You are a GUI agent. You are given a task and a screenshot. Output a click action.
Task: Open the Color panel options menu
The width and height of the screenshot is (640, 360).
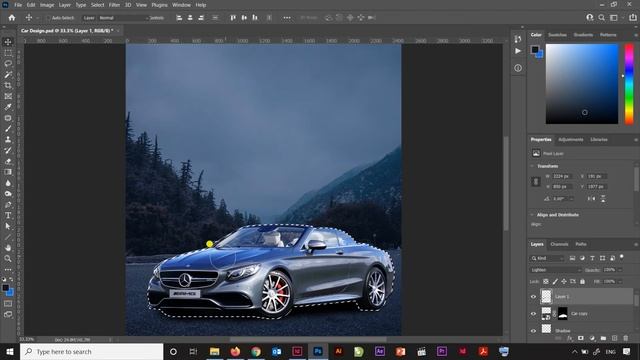[636, 35]
